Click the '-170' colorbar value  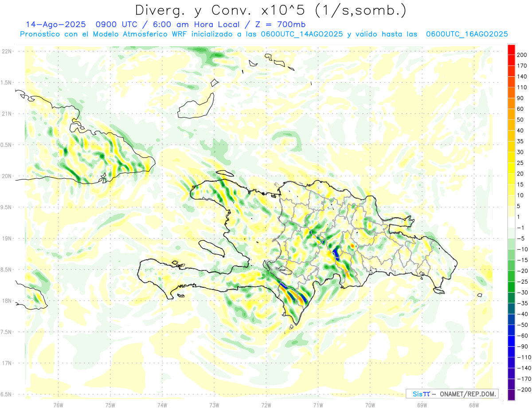(x=524, y=379)
